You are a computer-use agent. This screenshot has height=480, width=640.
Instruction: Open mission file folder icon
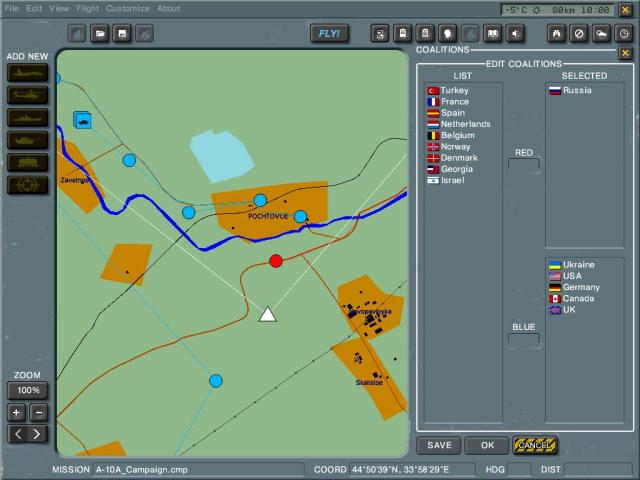point(100,33)
